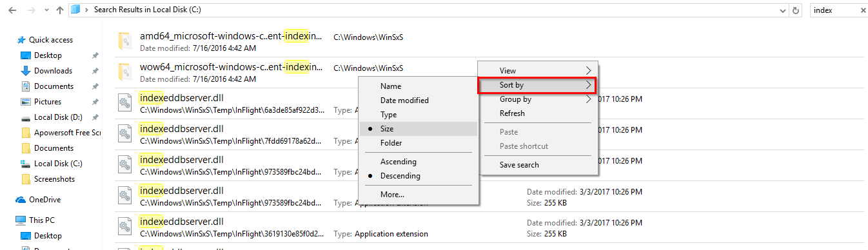868x250 pixels.
Task: Sort results by Type
Action: point(419,115)
